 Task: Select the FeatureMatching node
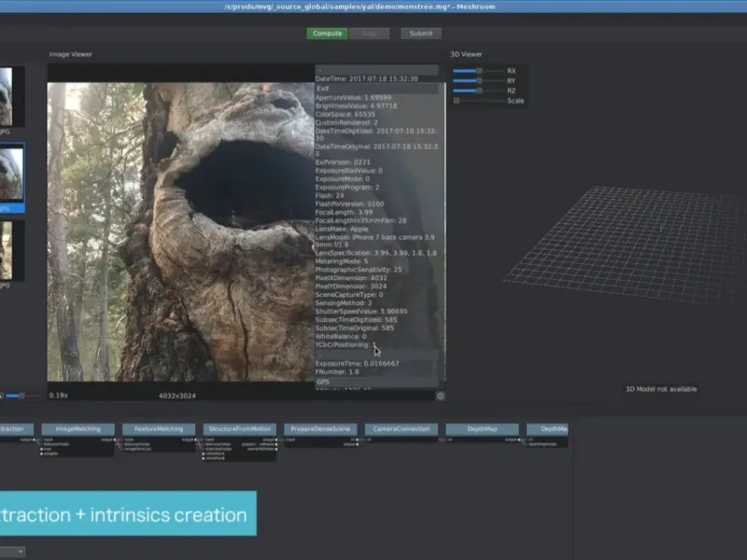(159, 429)
